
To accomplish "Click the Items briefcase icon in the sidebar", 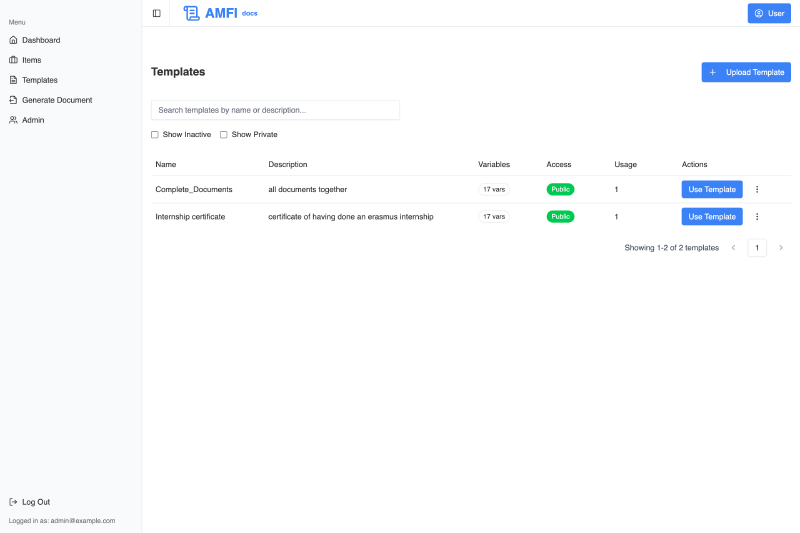I will click(13, 60).
